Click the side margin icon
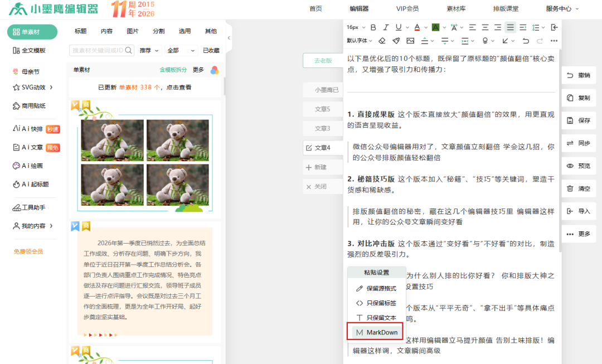The width and height of the screenshot is (602, 364). [465, 41]
